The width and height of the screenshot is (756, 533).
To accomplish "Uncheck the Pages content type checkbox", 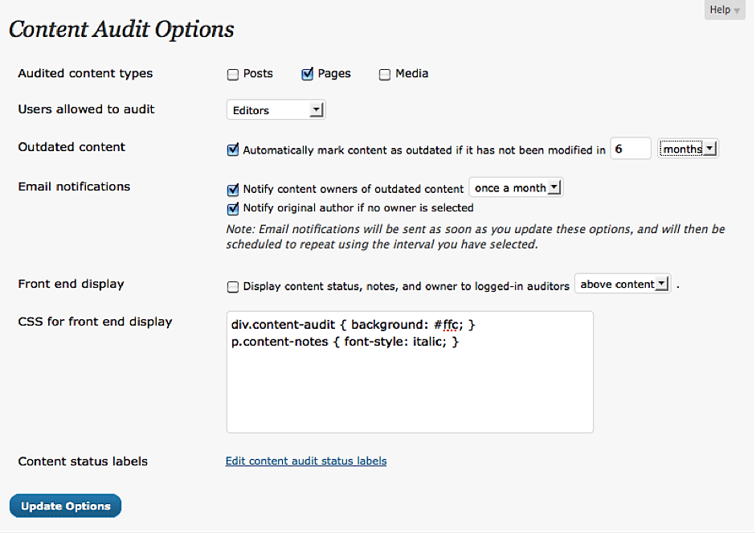I will pyautogui.click(x=306, y=73).
